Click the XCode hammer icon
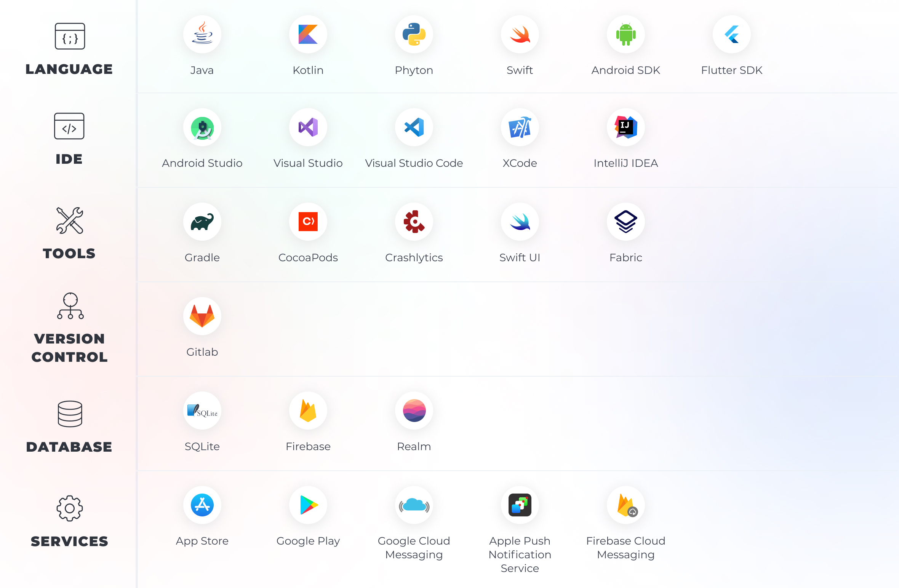 pyautogui.click(x=520, y=127)
